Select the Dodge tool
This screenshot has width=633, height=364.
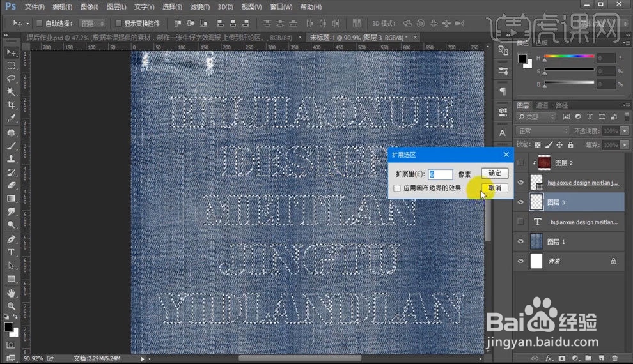coord(12,225)
